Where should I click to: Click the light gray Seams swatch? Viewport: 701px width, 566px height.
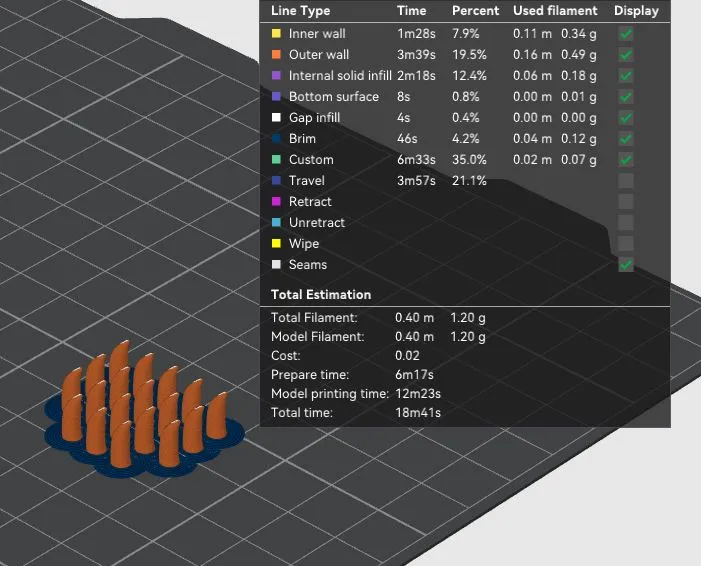coord(276,265)
